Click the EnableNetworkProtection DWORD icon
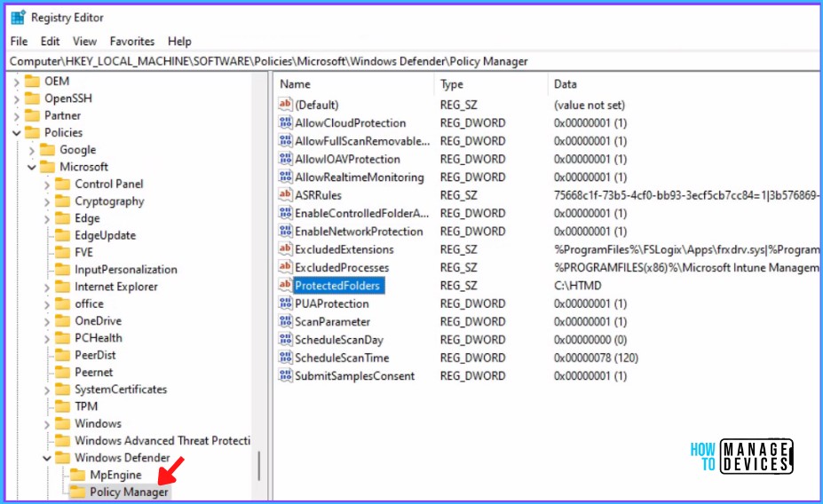This screenshot has width=823, height=504. [x=286, y=231]
